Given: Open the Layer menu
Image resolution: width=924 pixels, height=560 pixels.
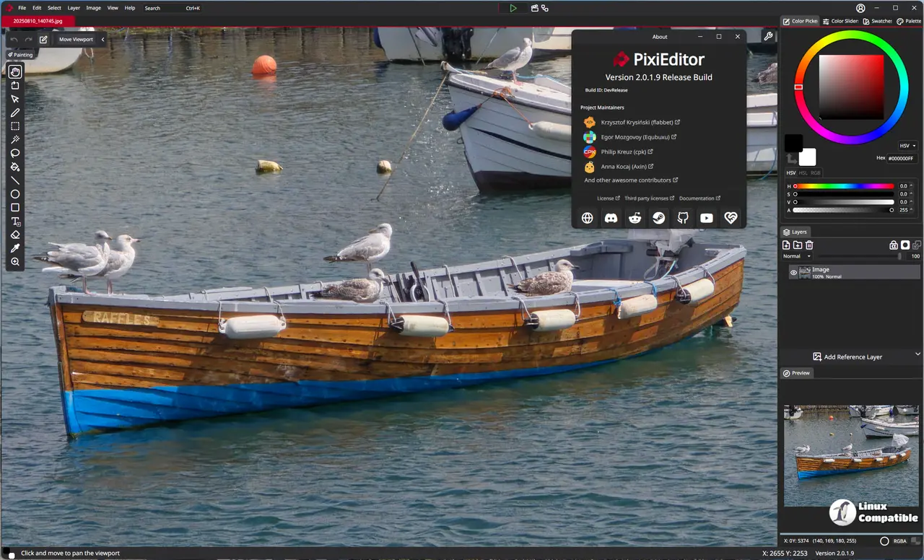Looking at the screenshot, I should pos(74,8).
